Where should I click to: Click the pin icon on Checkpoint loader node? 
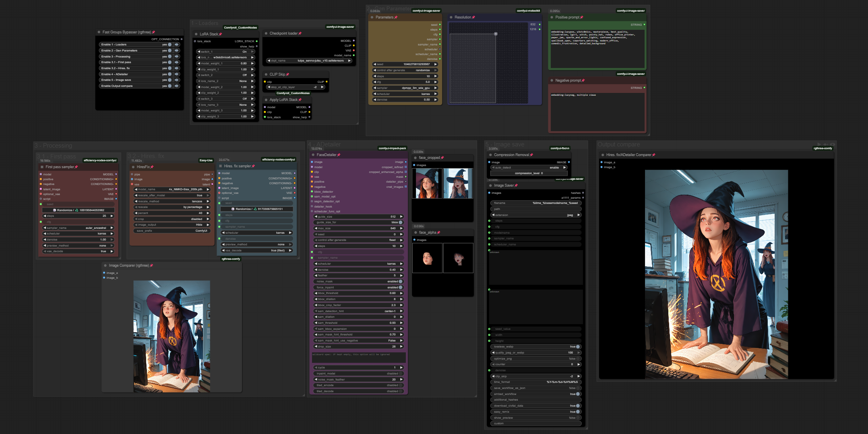pyautogui.click(x=300, y=33)
